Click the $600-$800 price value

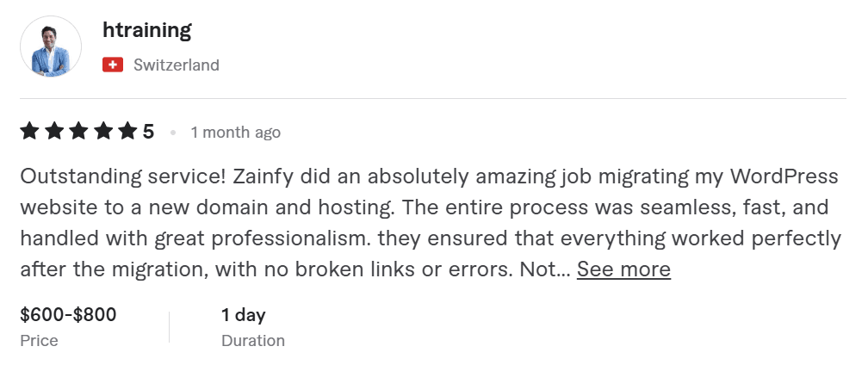(69, 315)
